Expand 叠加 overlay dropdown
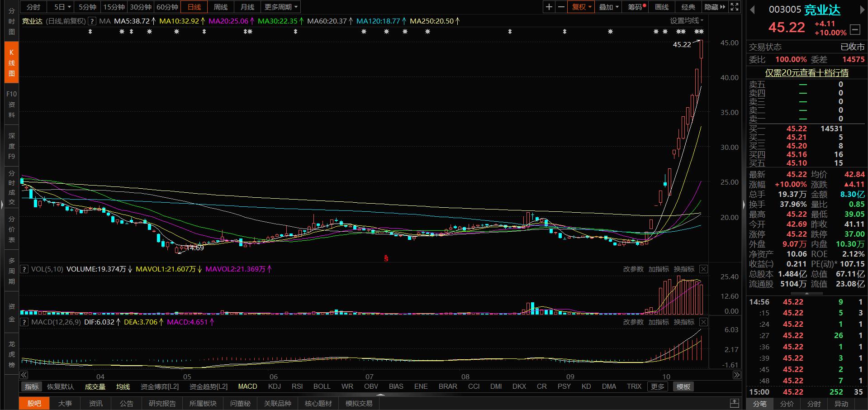 (608, 7)
